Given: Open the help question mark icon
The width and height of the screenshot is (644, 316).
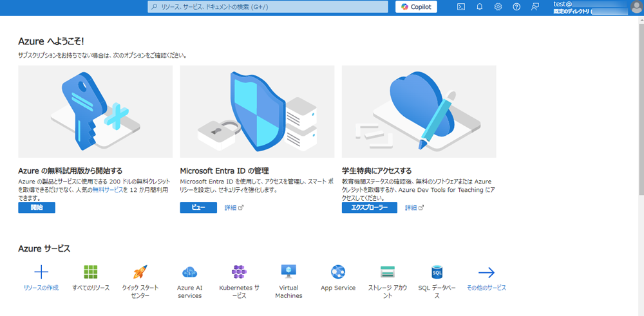Looking at the screenshot, I should [x=516, y=7].
